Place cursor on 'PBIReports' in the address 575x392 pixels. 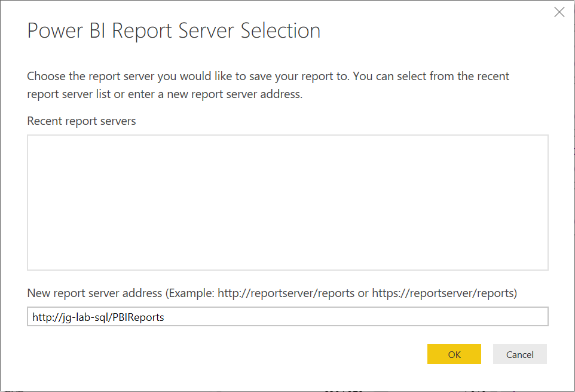point(138,317)
